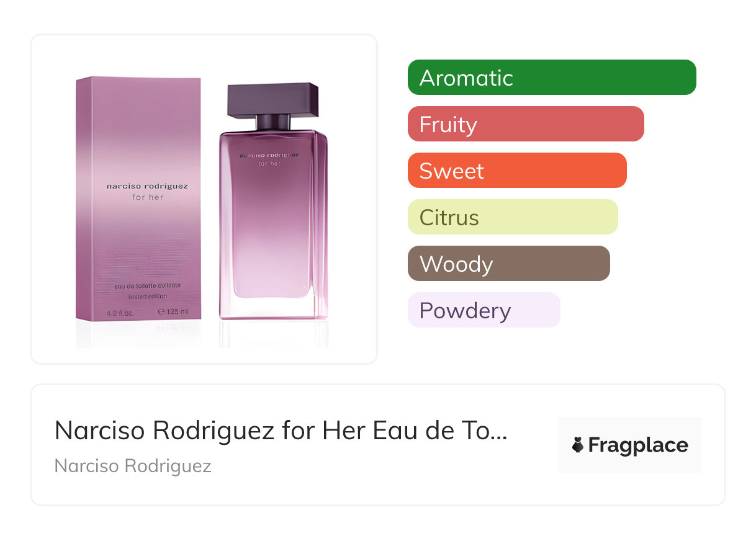Select the Fruity accord bar

click(526, 124)
